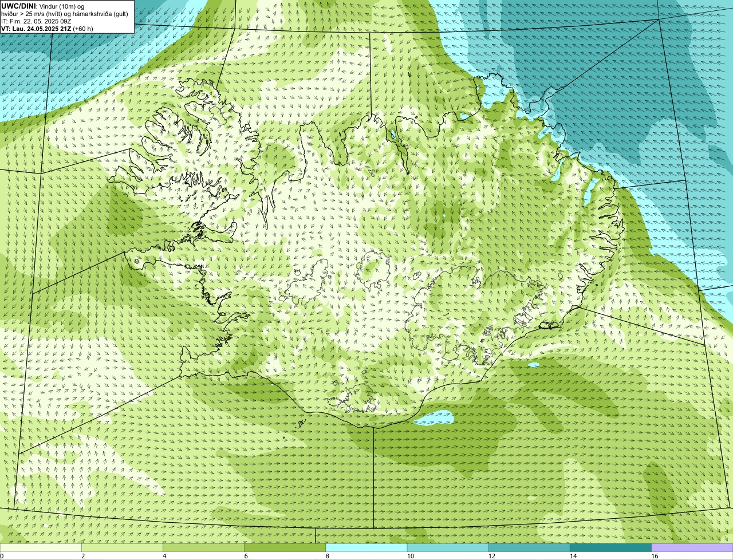Click the 'VT: Lau. 24.05.2025 21Z (+60 h)' line
Image resolution: width=733 pixels, height=560 pixels.
[x=47, y=29]
